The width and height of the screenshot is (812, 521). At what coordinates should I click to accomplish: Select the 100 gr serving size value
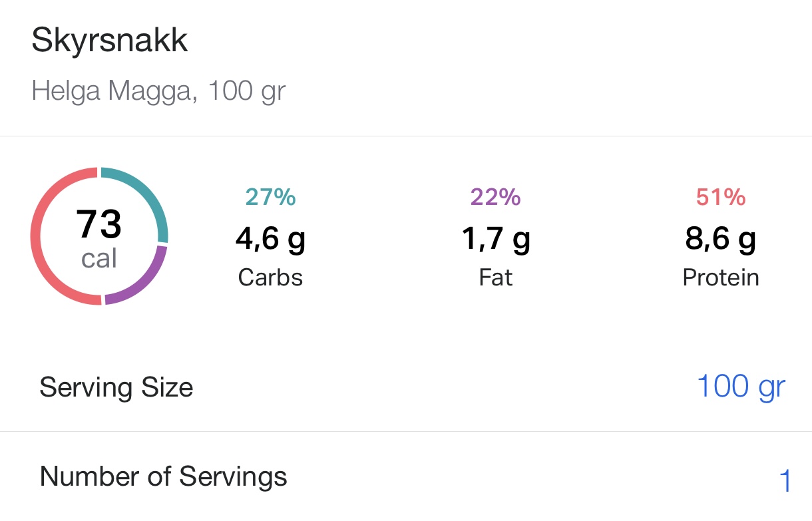click(740, 387)
